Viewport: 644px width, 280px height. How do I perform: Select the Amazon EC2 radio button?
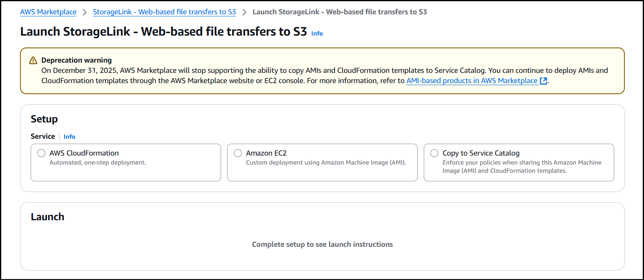point(238,153)
